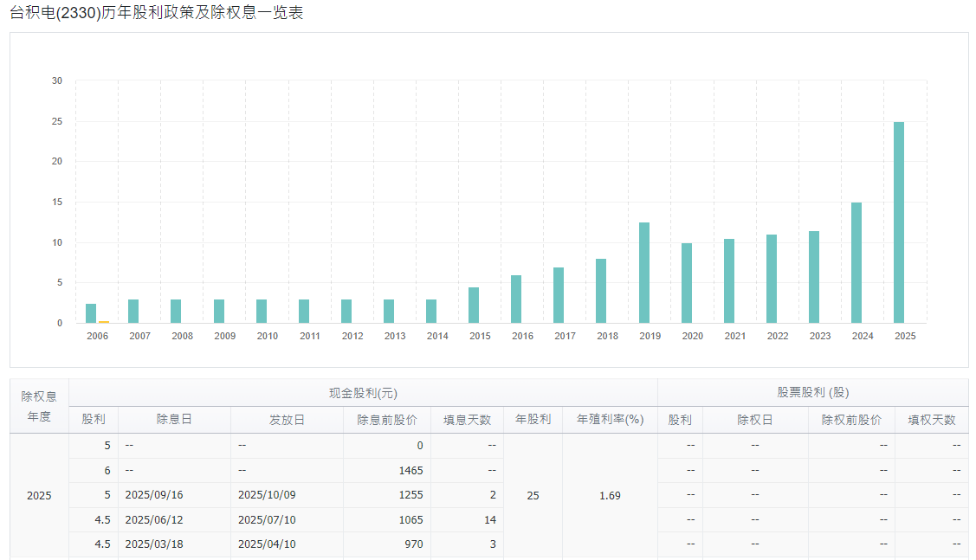Click the 1.69 annual yield cell
The image size is (976, 560).
click(x=610, y=496)
